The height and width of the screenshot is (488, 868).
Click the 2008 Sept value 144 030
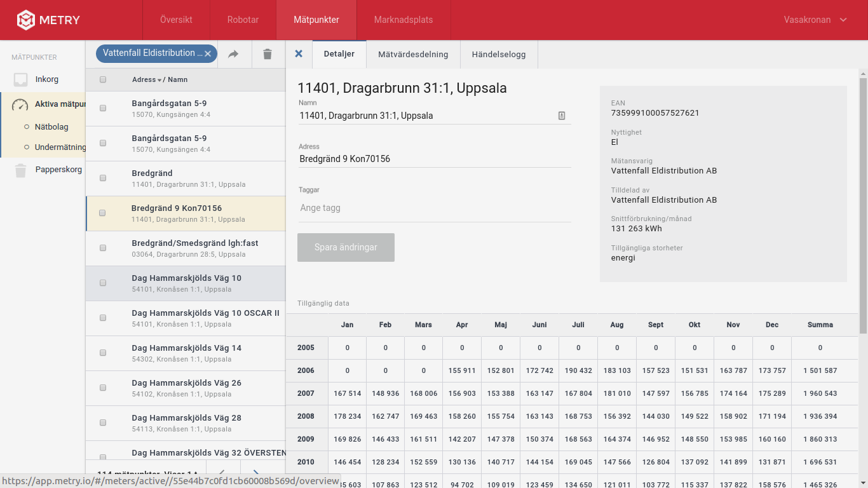tap(656, 416)
